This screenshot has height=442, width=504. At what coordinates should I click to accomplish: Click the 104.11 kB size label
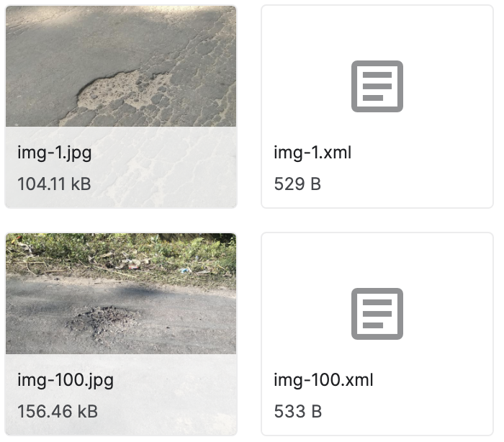pos(54,184)
